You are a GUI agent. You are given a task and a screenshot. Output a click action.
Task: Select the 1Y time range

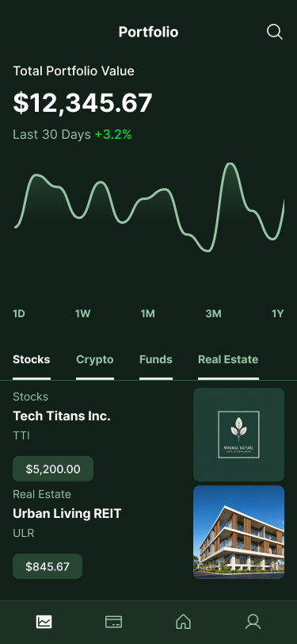tap(278, 314)
